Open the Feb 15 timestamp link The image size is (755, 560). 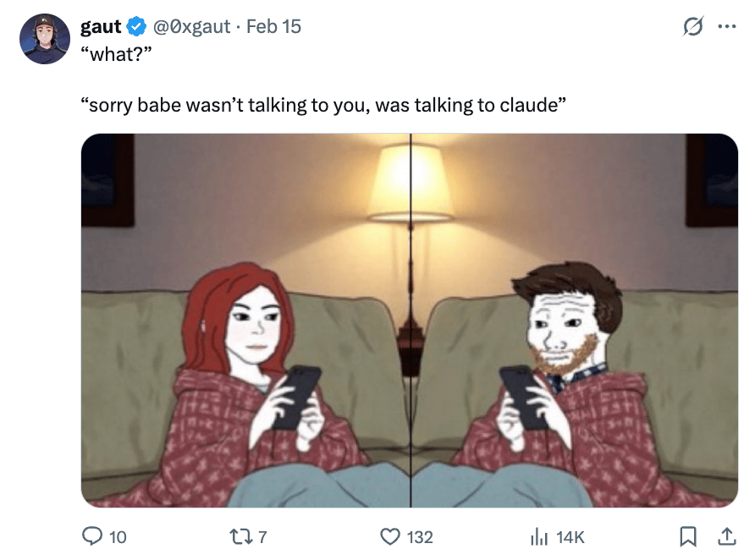pyautogui.click(x=273, y=26)
